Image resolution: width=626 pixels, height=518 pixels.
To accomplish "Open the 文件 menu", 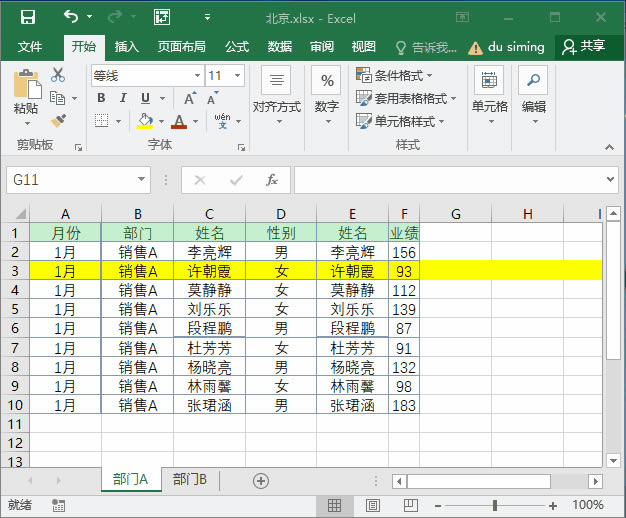I will point(30,47).
